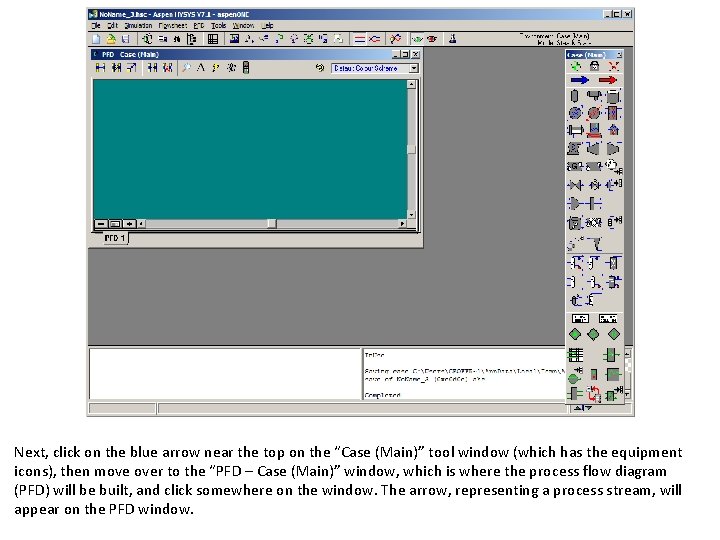This screenshot has width=720, height=540.
Task: Pick the Relief Valve icon
Action: (x=595, y=185)
